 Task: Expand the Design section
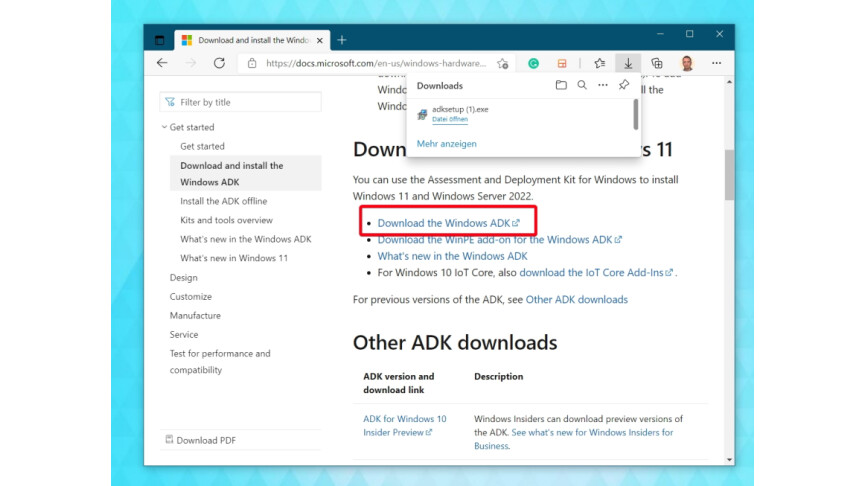183,278
